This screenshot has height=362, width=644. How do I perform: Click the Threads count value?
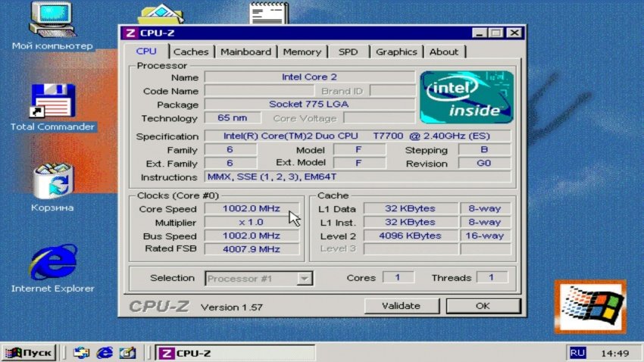pos(492,277)
